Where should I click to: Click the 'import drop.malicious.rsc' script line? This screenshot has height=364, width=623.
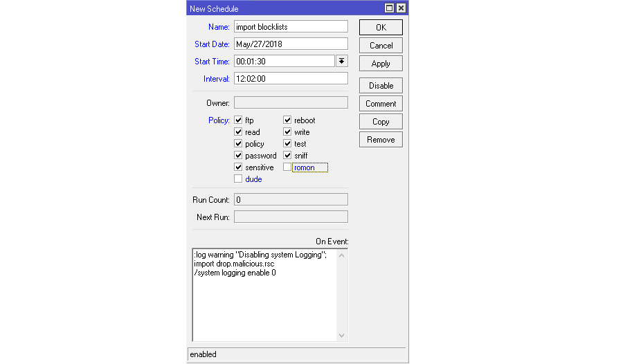click(x=234, y=264)
